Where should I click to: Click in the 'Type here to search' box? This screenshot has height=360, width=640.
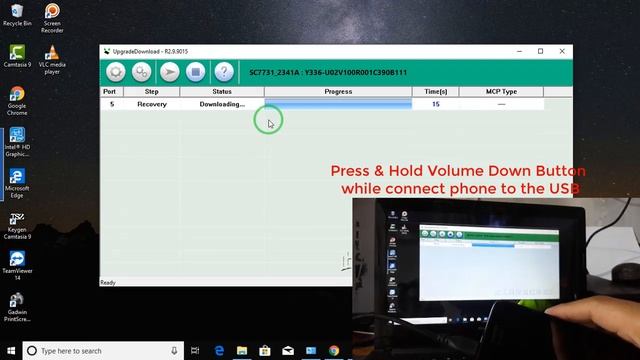(103, 351)
